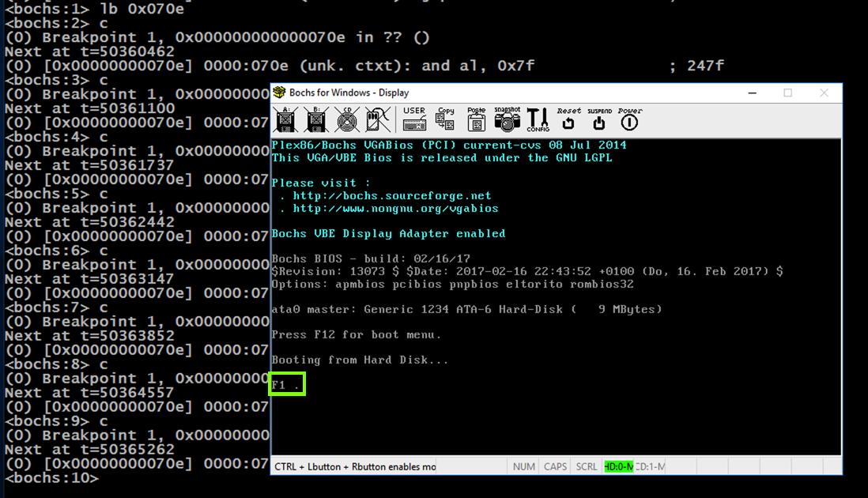Click '<bochs:2> c' console line

click(56, 23)
